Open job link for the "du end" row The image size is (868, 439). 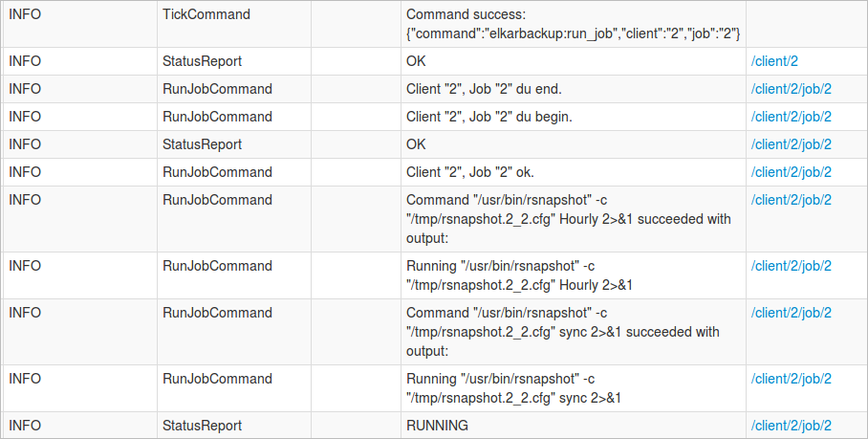[x=792, y=89]
